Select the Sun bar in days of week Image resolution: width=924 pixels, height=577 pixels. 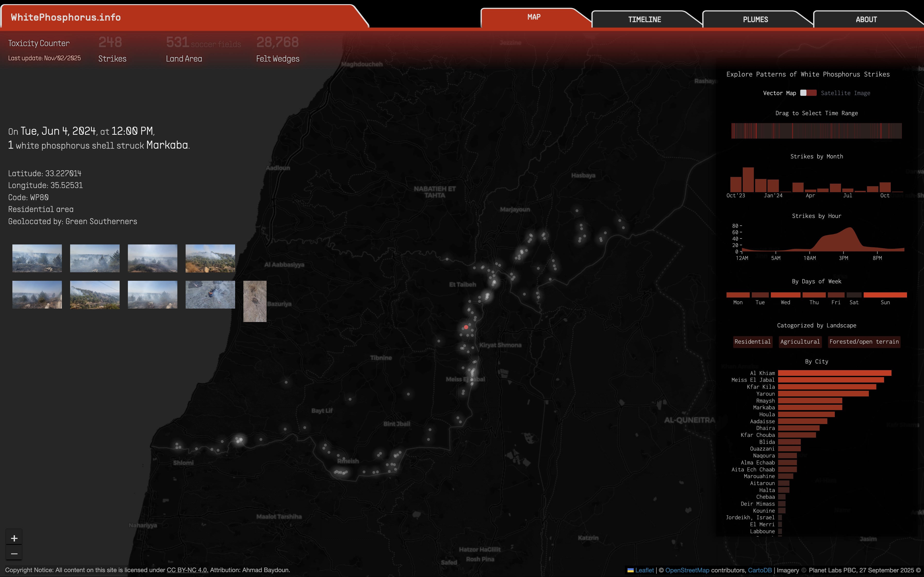coord(885,295)
